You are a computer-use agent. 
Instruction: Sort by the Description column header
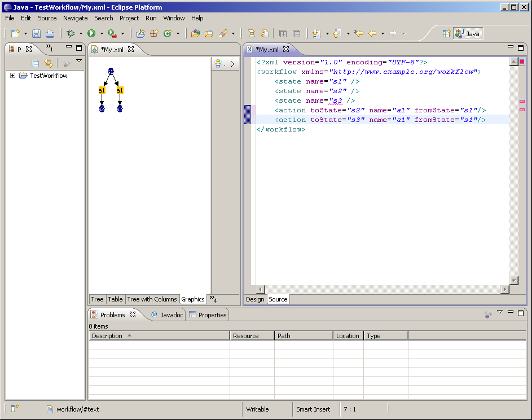[x=107, y=336]
